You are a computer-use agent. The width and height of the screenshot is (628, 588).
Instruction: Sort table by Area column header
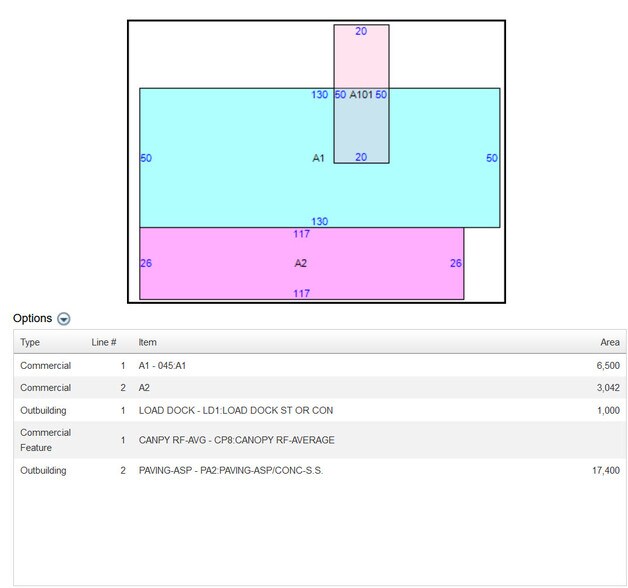[609, 342]
